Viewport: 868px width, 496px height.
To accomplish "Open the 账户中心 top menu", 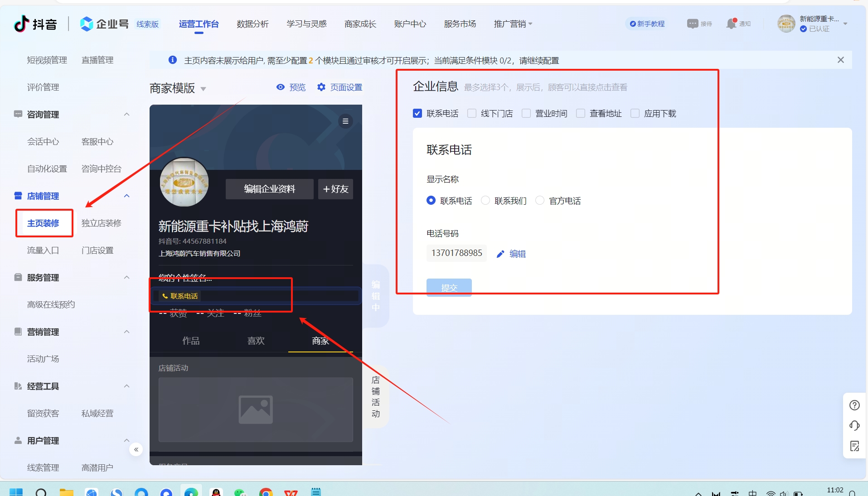I will click(410, 24).
